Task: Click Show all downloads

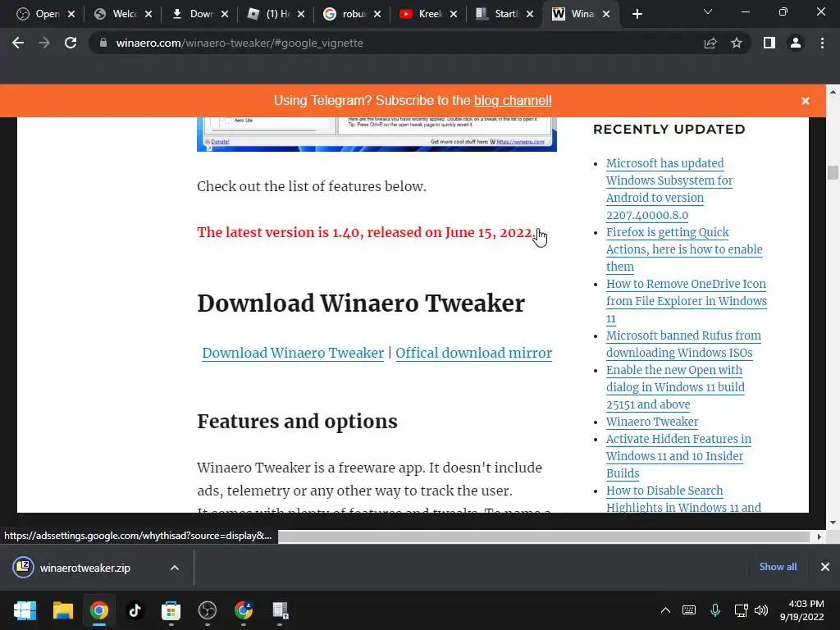Action: point(778,567)
